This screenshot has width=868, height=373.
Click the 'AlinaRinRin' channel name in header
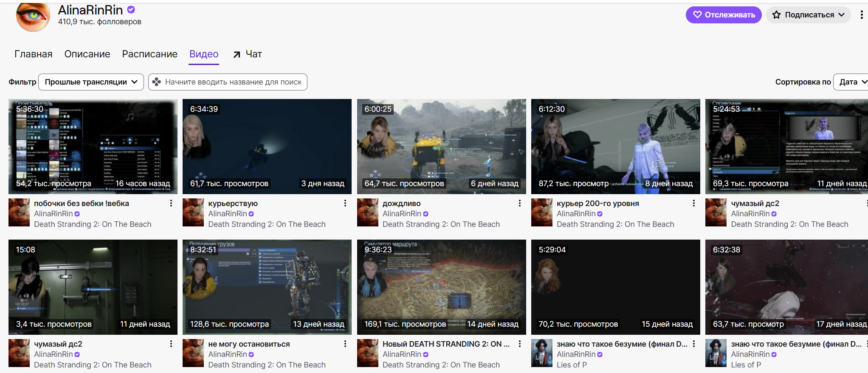point(90,10)
